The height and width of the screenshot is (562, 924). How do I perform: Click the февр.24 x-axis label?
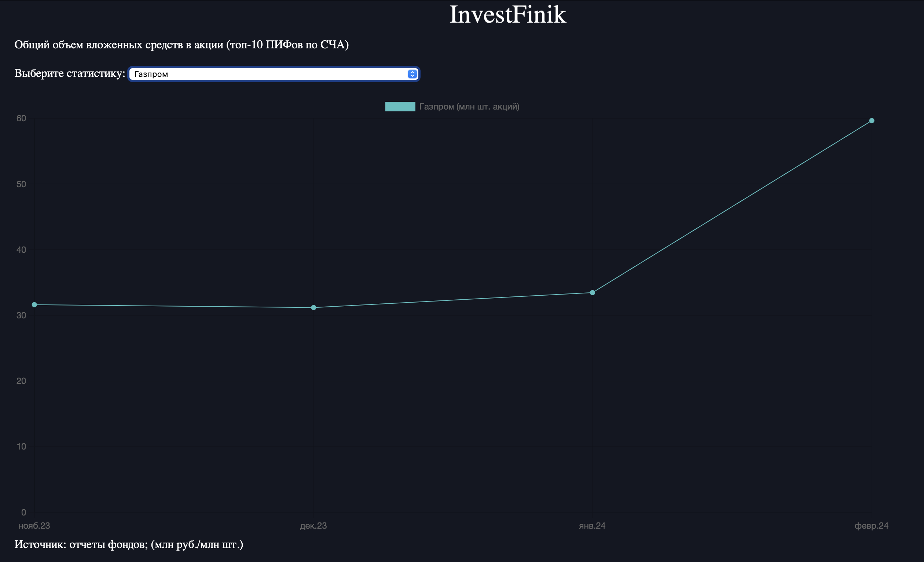pos(871,526)
